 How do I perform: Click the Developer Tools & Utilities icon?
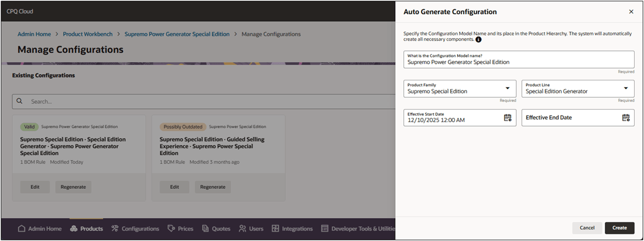[325, 229]
